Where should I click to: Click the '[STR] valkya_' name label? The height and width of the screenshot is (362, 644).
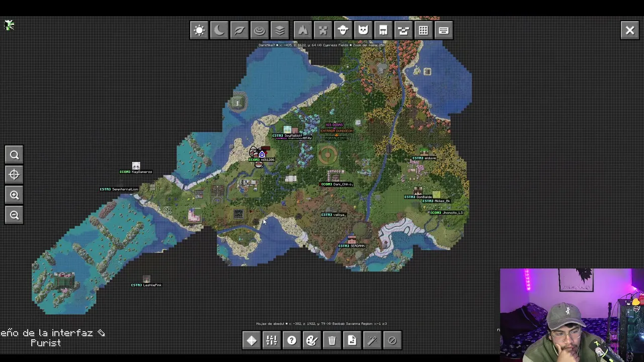[x=334, y=215]
